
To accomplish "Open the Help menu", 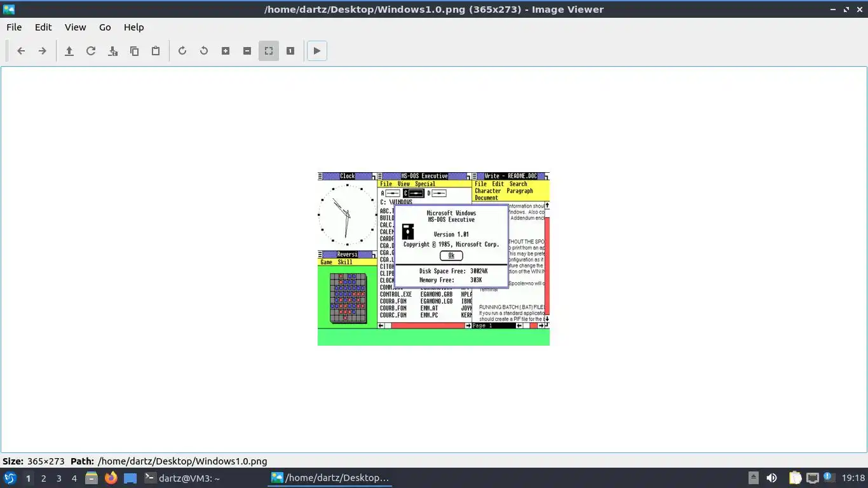I will (x=133, y=27).
